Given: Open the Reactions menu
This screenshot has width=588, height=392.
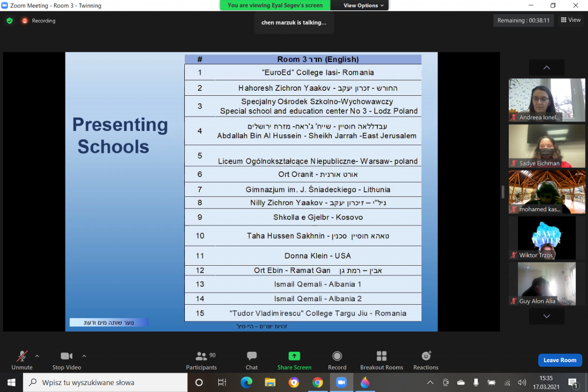Looking at the screenshot, I should click(425, 360).
